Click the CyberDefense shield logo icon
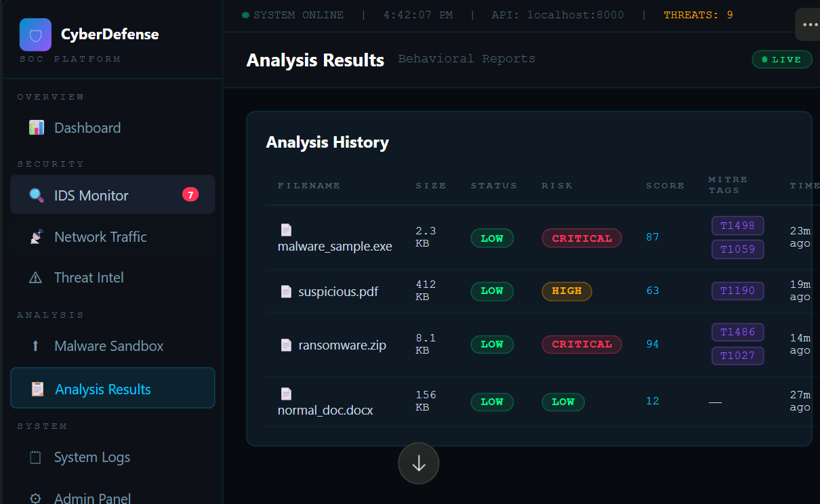Image resolution: width=820 pixels, height=504 pixels. click(35, 35)
